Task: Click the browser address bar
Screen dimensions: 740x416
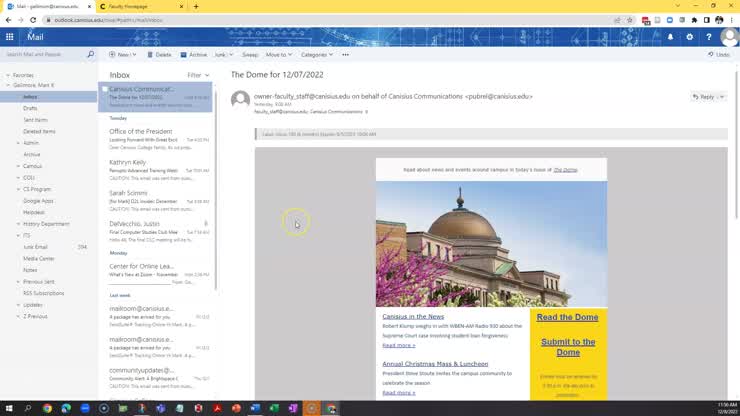Action: click(x=330, y=20)
